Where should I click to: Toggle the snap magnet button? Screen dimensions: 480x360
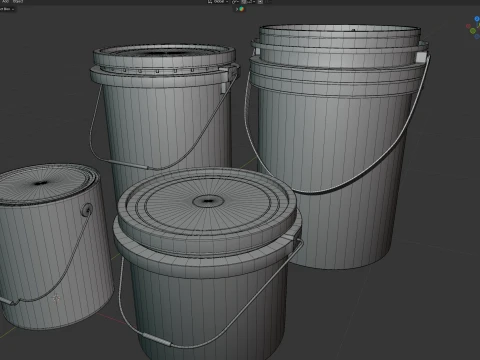(x=244, y=1)
